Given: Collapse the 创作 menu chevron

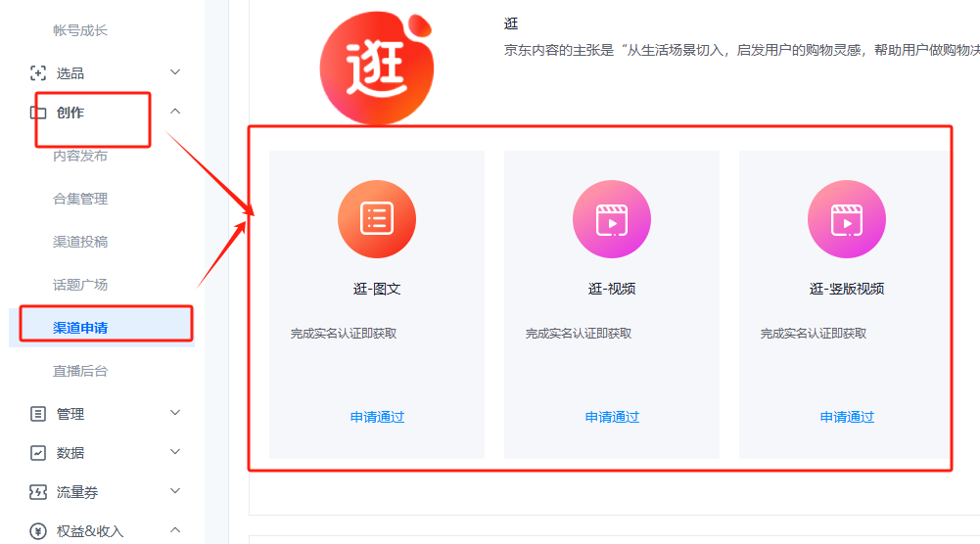Looking at the screenshot, I should [x=175, y=112].
